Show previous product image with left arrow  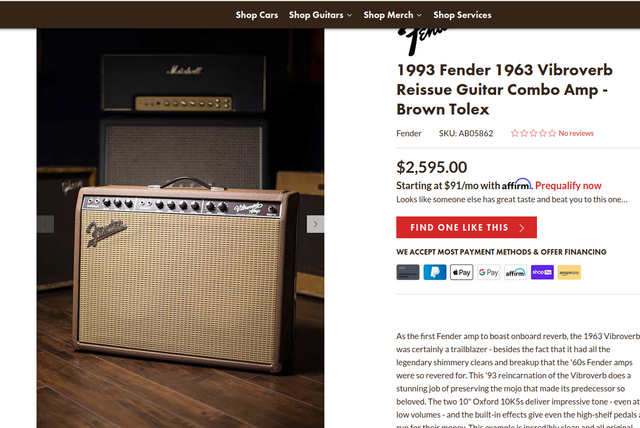[x=46, y=225]
